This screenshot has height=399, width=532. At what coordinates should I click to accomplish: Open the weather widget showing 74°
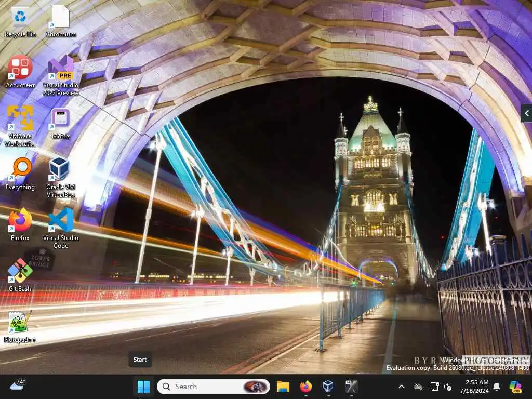17,385
